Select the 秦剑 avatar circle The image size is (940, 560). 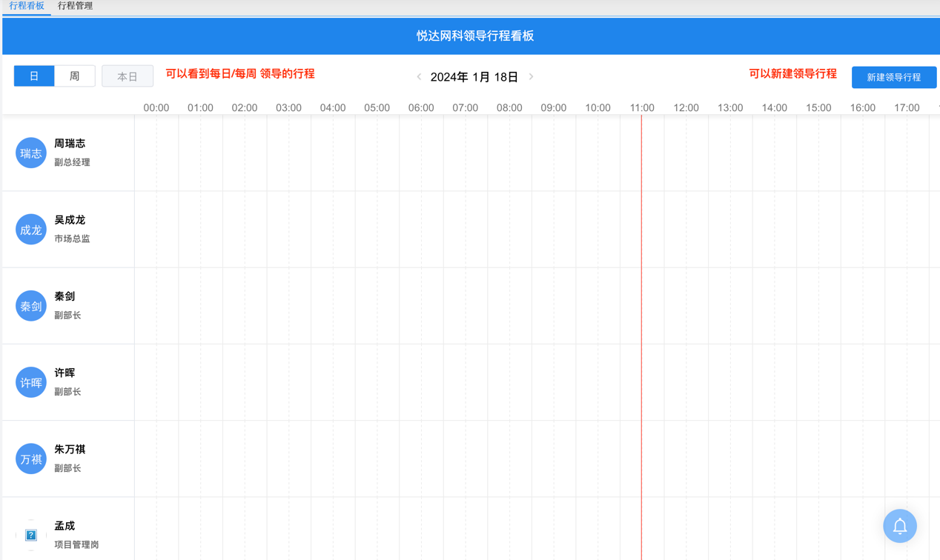pos(31,306)
